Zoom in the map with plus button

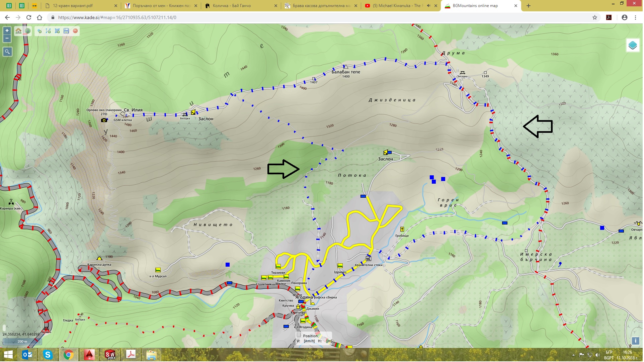pos(7,30)
